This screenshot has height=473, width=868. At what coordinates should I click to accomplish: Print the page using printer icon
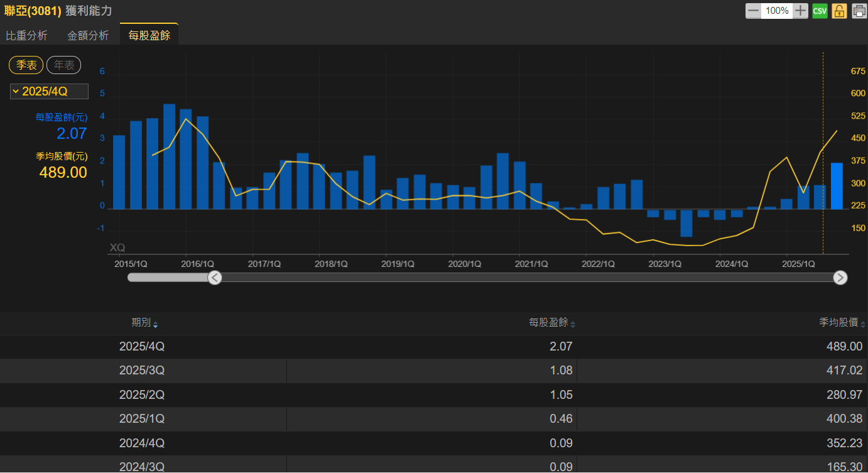[x=859, y=11]
